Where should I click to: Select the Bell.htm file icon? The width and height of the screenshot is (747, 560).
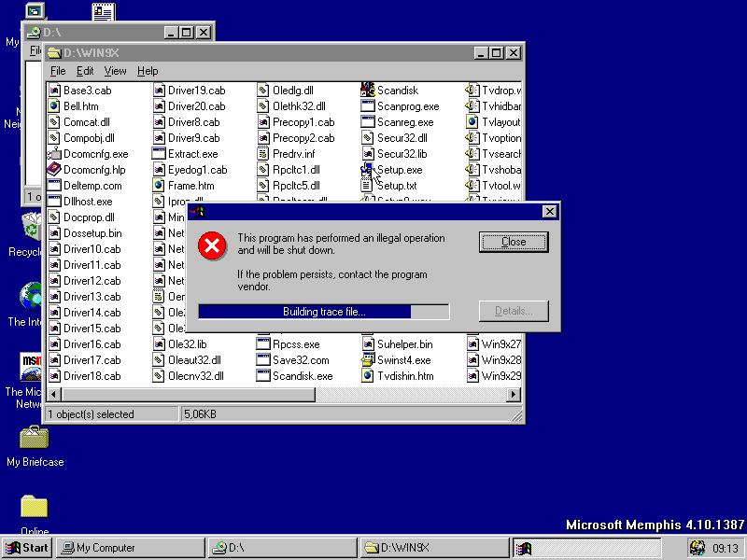pos(54,106)
